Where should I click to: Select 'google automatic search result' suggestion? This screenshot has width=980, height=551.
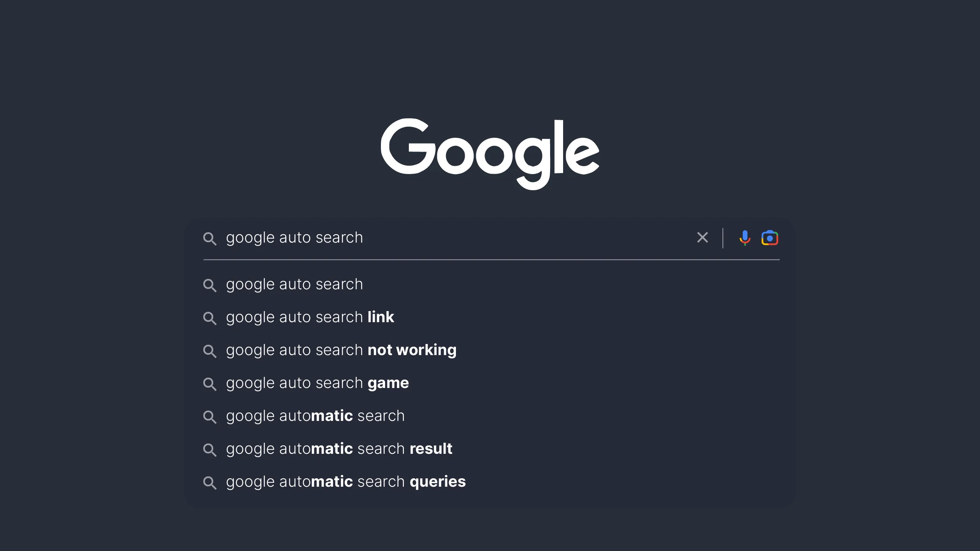click(339, 449)
